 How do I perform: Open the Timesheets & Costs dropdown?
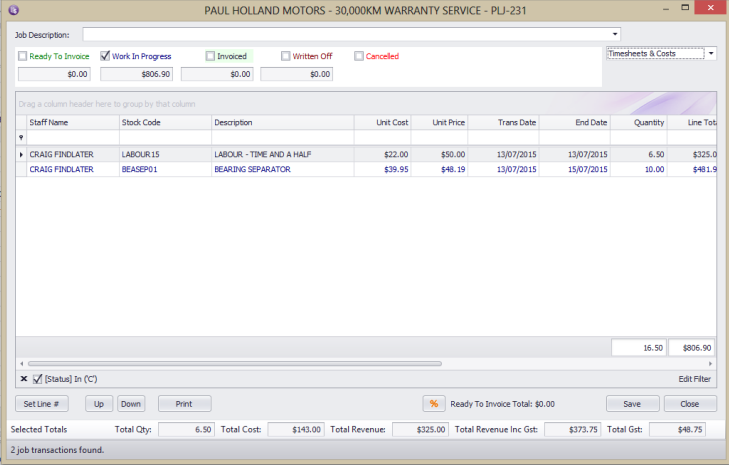pos(711,53)
